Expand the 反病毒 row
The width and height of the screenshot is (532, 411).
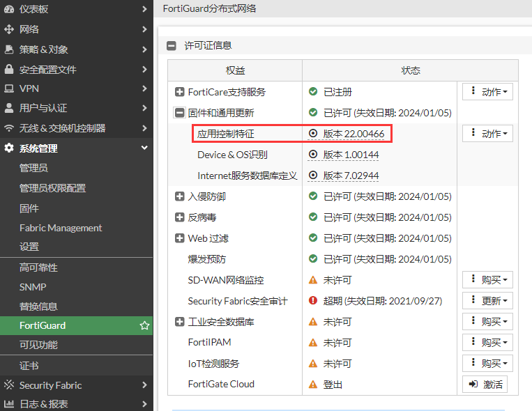179,217
